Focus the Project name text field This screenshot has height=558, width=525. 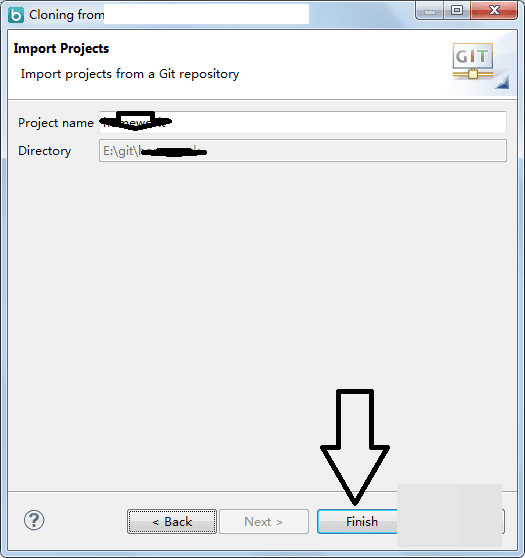pyautogui.click(x=303, y=122)
